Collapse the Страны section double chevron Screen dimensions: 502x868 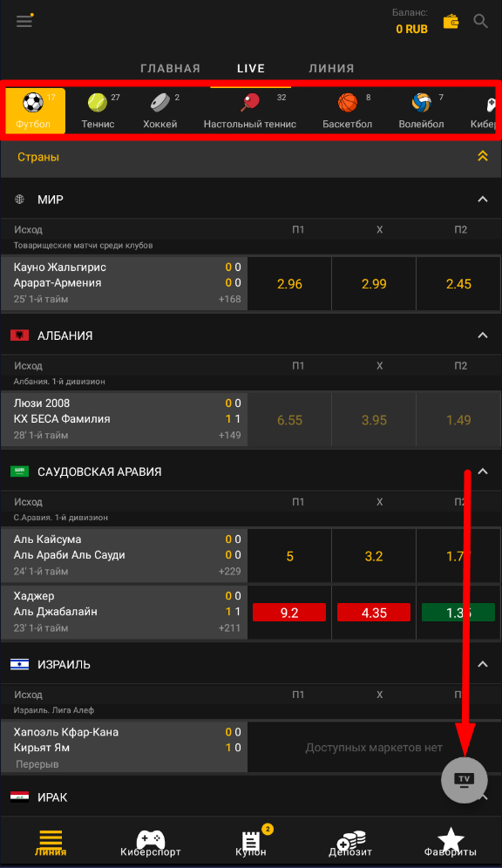pos(483,156)
